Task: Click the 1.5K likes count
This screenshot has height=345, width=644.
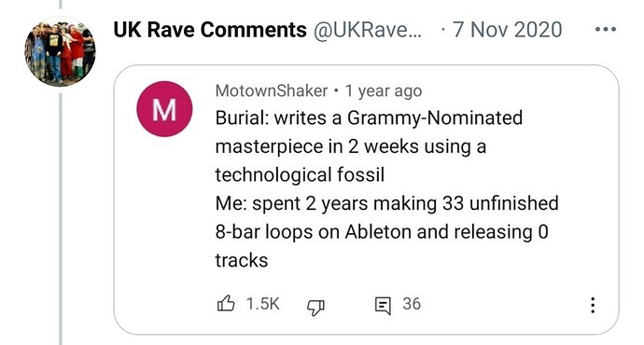Action: pyautogui.click(x=263, y=304)
